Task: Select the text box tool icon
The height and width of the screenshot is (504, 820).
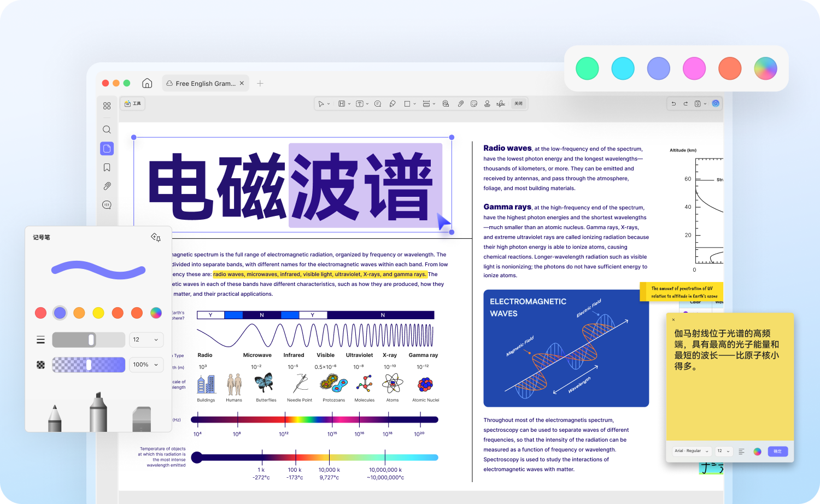Action: coord(360,104)
